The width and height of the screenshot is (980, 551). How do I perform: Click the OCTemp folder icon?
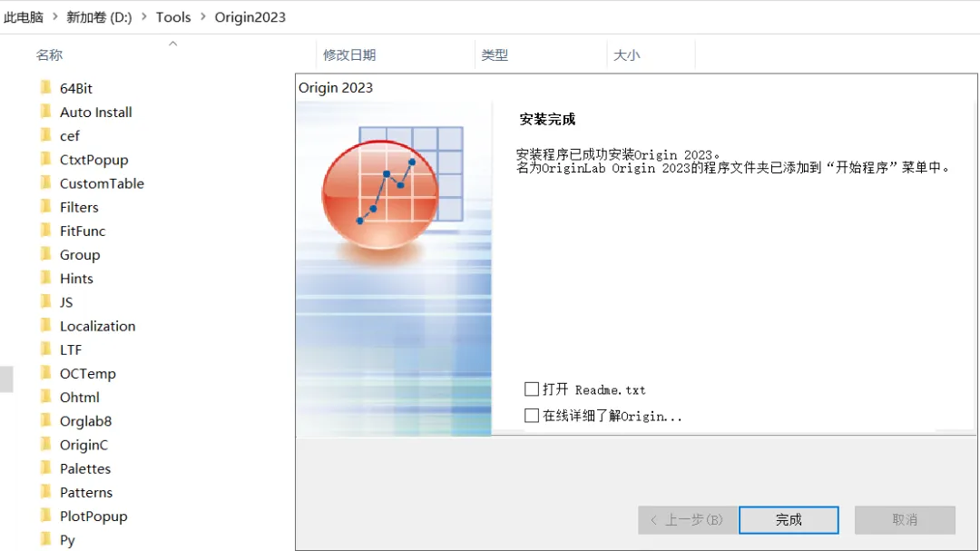(45, 373)
